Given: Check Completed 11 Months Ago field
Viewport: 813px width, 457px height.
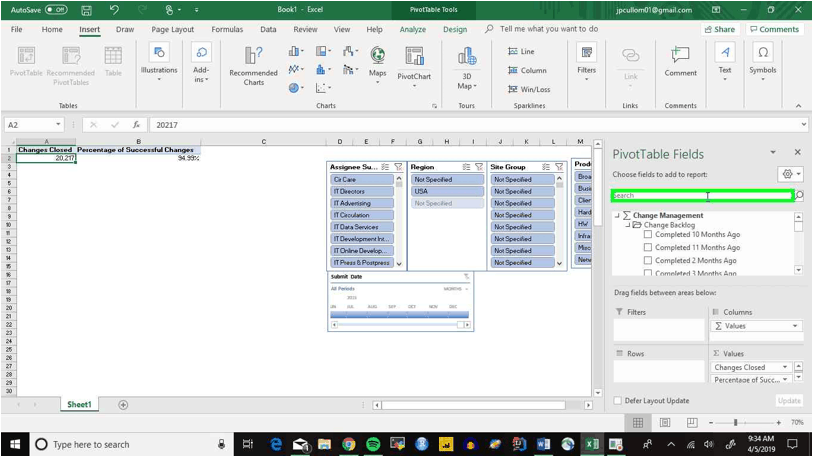Looking at the screenshot, I should (x=648, y=247).
